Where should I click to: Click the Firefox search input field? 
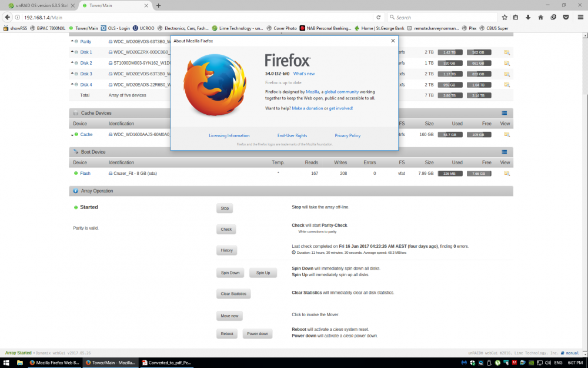[443, 17]
